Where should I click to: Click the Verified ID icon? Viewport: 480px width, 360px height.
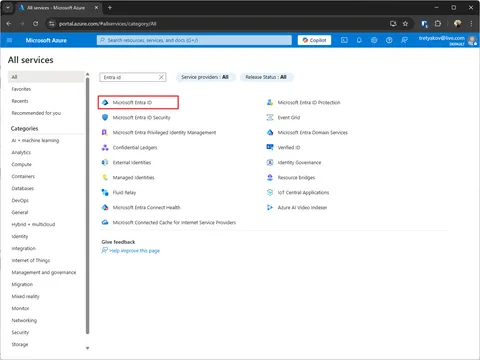tap(270, 147)
